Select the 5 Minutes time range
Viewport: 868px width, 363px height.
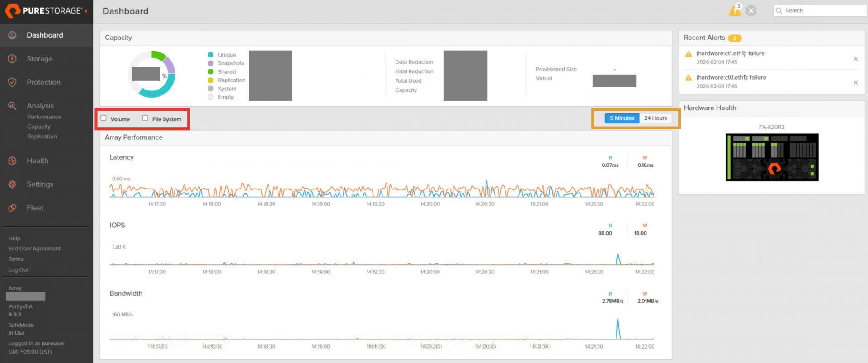(622, 118)
